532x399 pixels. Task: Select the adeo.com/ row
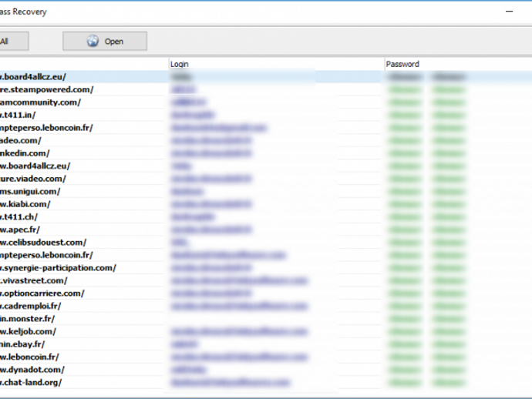(266, 140)
